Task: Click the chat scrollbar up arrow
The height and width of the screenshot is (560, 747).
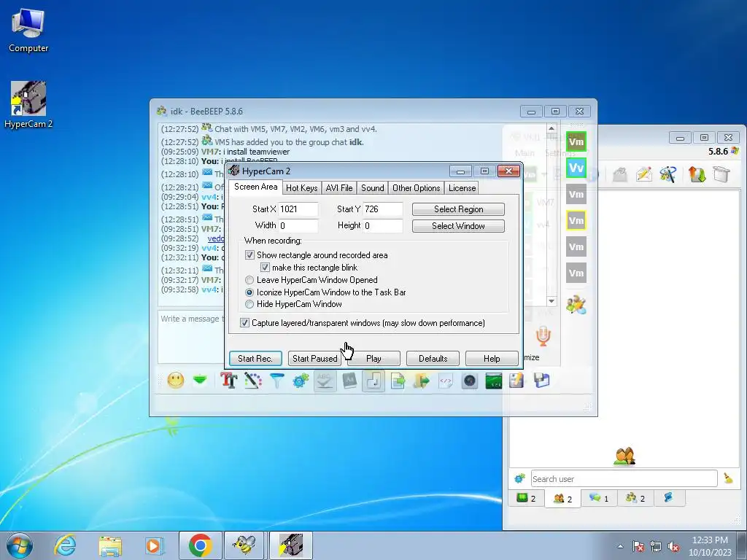Action: click(551, 128)
